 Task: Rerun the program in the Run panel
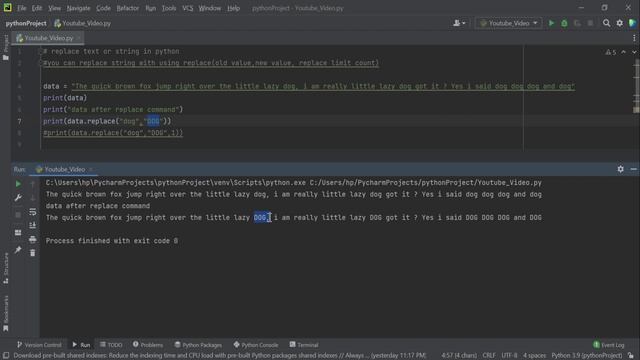[18, 184]
